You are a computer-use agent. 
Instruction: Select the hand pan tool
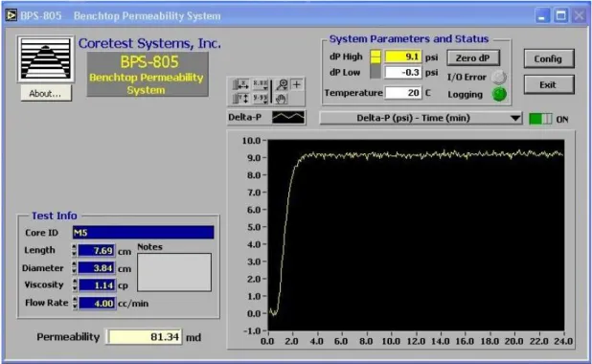[282, 99]
